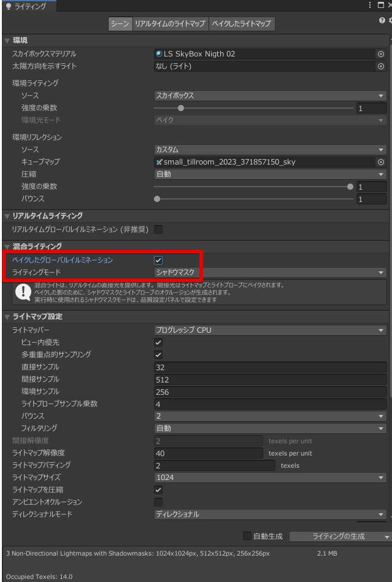Open the ライトマッパー dropdown showing プログレッシブ CPU

[x=270, y=330]
